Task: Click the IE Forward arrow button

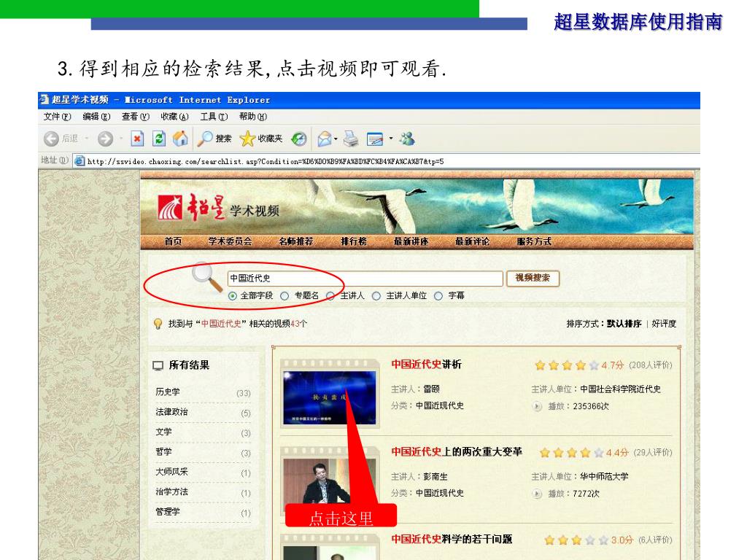Action: (x=105, y=139)
